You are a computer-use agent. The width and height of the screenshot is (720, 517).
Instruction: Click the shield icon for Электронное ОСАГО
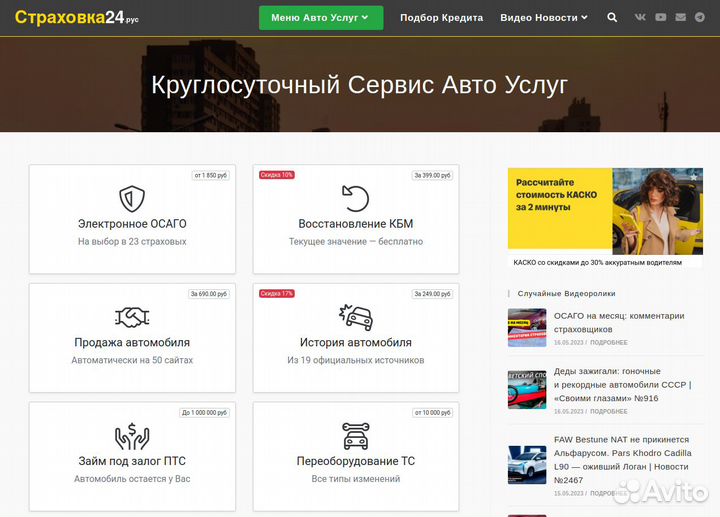click(x=132, y=199)
